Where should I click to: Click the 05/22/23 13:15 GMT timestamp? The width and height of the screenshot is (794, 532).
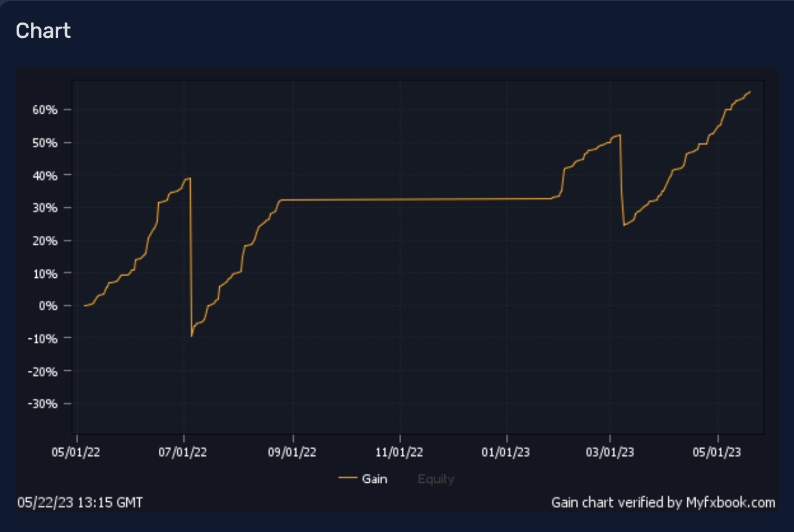tap(80, 502)
